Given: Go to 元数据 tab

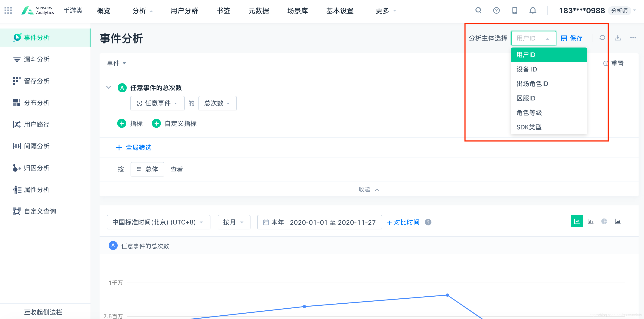Looking at the screenshot, I should [x=258, y=11].
